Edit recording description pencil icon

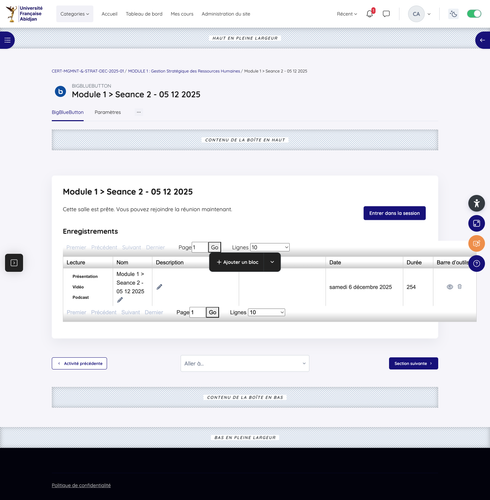(x=159, y=287)
